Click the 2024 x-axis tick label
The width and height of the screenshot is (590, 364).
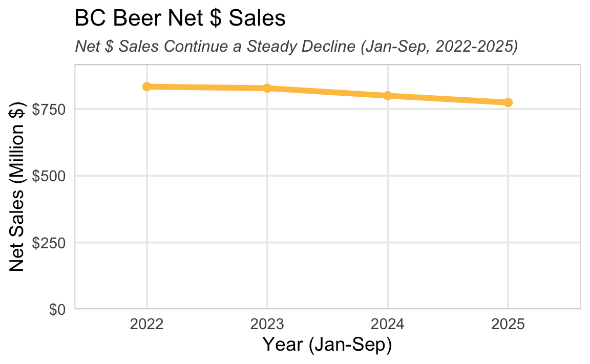click(388, 324)
